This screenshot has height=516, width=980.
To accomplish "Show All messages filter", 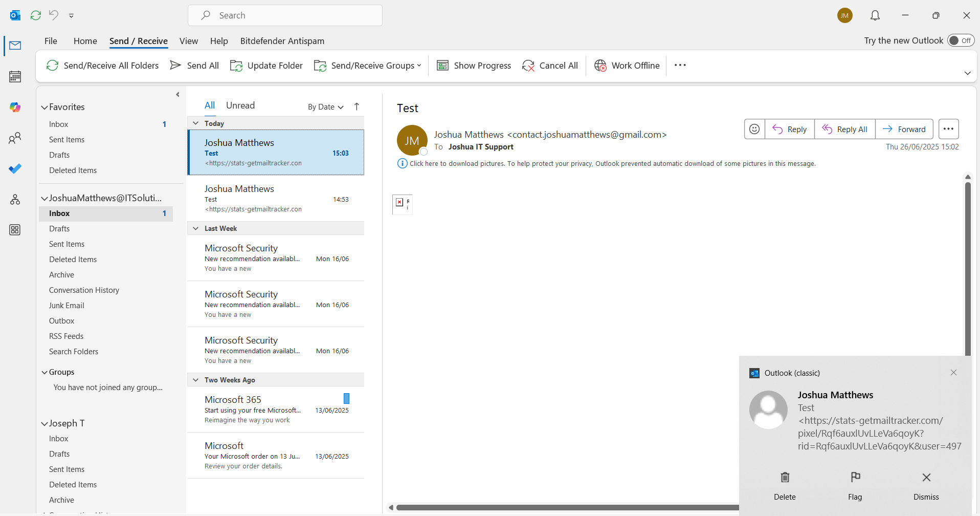I will click(x=210, y=105).
